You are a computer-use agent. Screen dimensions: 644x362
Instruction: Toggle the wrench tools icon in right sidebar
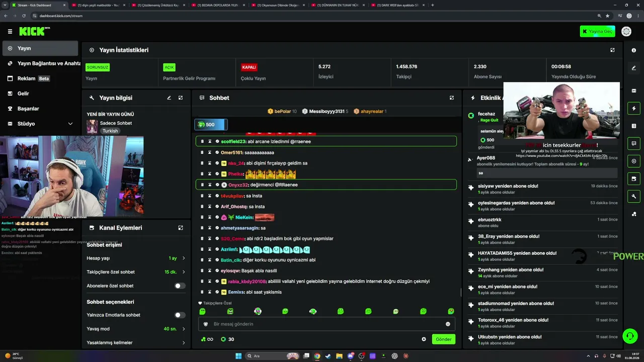(x=634, y=196)
